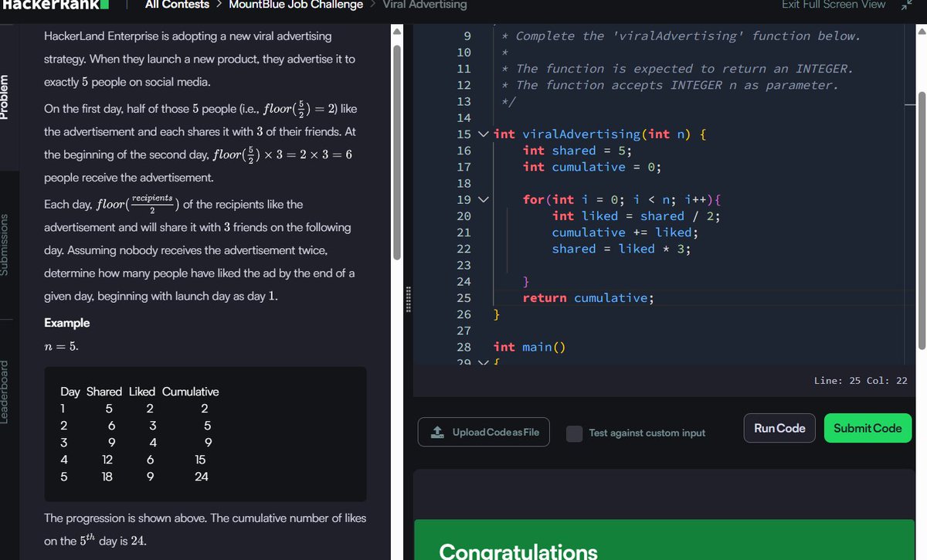Click the cumulative value 24 in table
This screenshot has height=560, width=927.
point(202,477)
